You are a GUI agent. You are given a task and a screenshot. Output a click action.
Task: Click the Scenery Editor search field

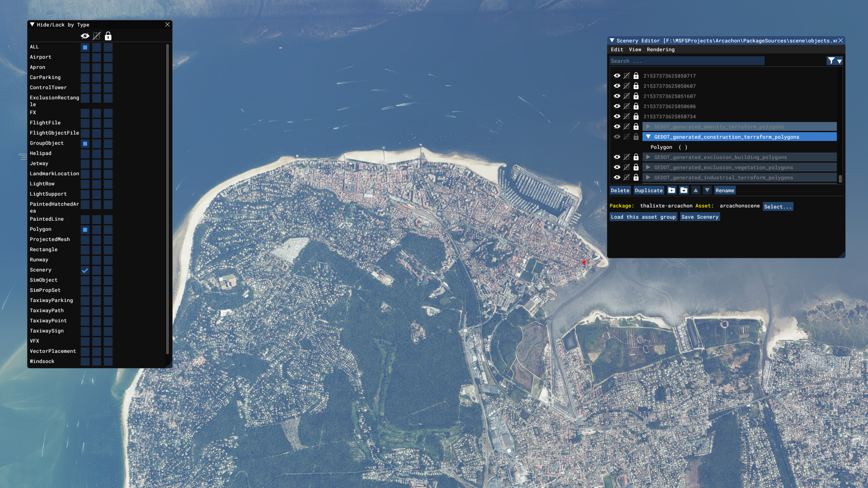coord(687,61)
